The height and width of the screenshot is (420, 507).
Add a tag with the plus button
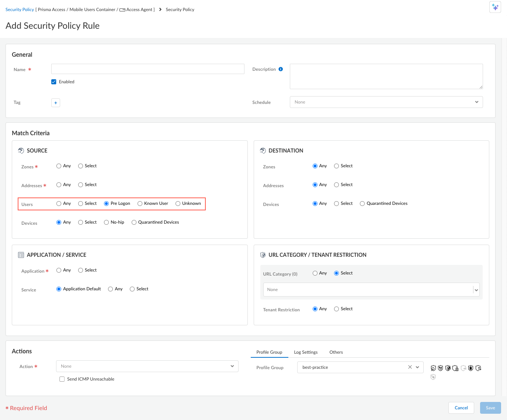click(55, 102)
